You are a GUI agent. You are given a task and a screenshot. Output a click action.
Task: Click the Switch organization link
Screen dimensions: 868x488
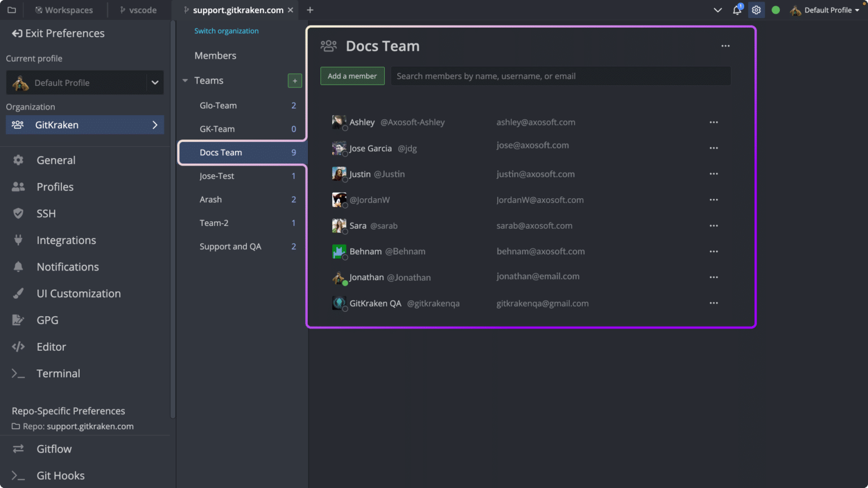coord(226,31)
